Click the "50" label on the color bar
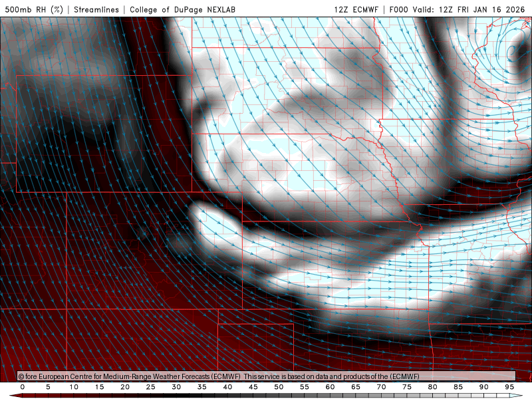This screenshot has width=532, height=399. click(x=279, y=387)
